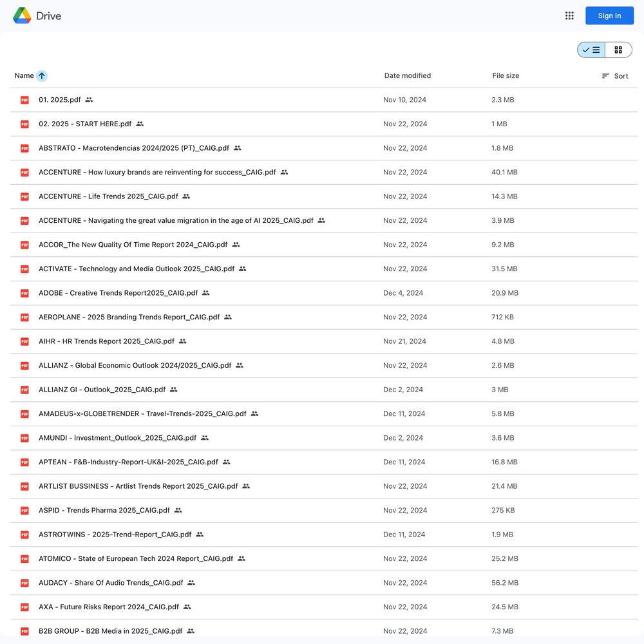The image size is (644, 644).
Task: Click PDF icon of AMUNDI Investment Outlook file
Action: coord(24,438)
